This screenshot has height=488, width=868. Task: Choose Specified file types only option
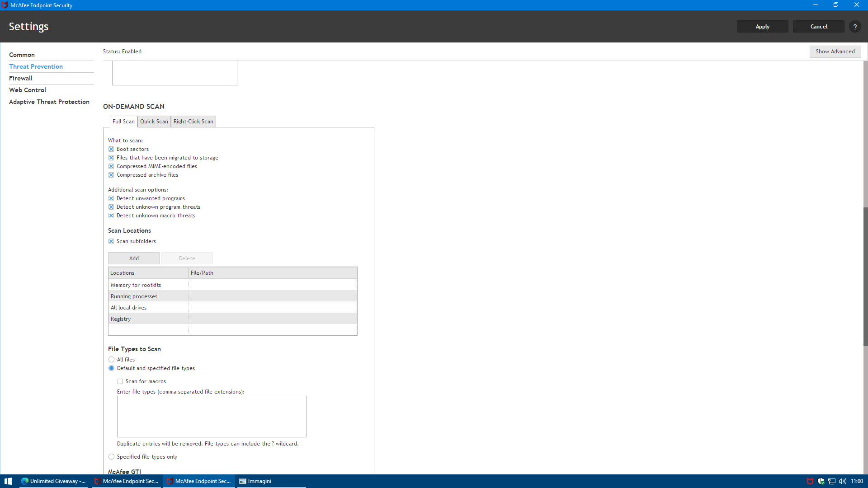pyautogui.click(x=111, y=457)
